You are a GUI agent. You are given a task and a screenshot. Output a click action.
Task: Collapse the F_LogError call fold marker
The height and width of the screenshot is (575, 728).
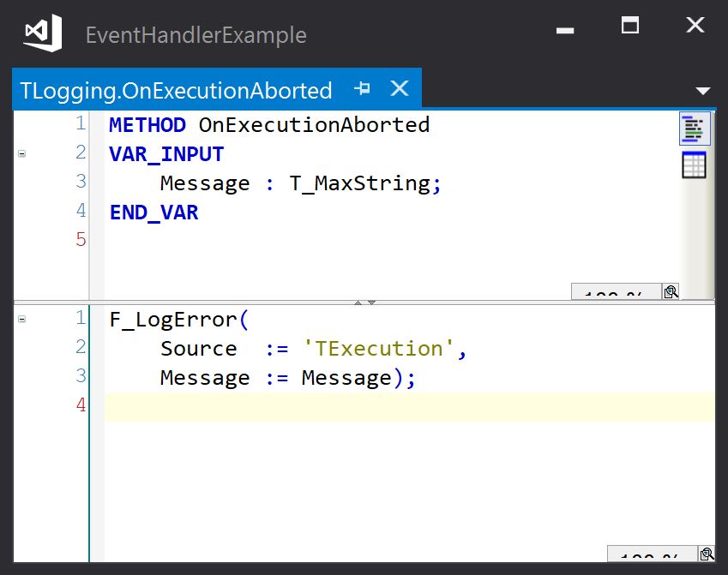click(x=21, y=319)
